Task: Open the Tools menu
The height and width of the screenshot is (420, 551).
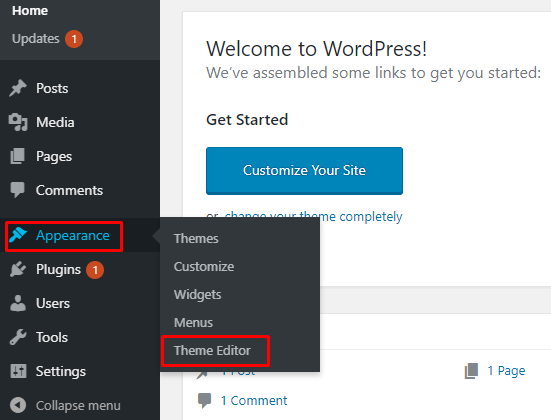Action: pyautogui.click(x=52, y=337)
